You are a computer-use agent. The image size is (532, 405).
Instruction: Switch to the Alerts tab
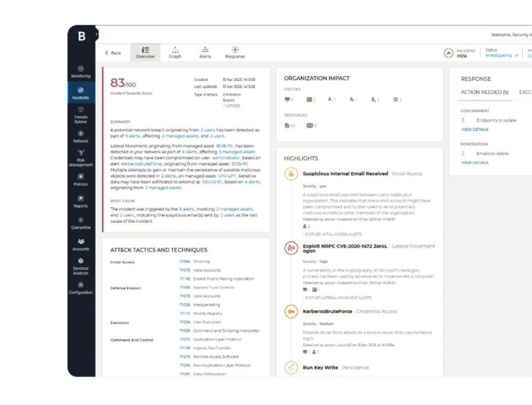point(205,52)
